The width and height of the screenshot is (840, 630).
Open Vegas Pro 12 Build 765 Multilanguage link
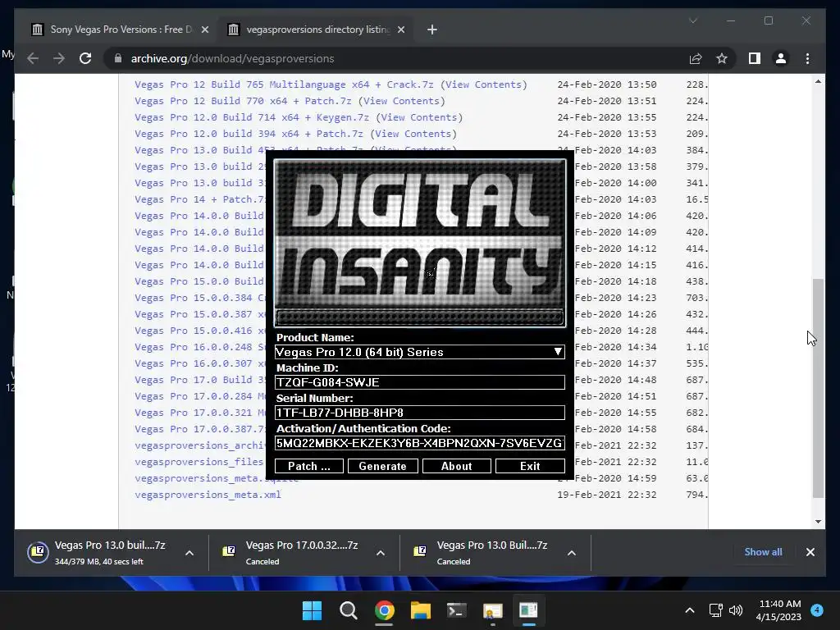pos(284,84)
